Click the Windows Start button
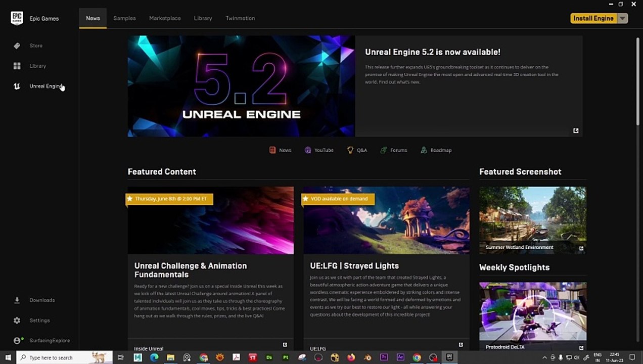Screen dimensions: 643x364 pyautogui.click(x=8, y=357)
